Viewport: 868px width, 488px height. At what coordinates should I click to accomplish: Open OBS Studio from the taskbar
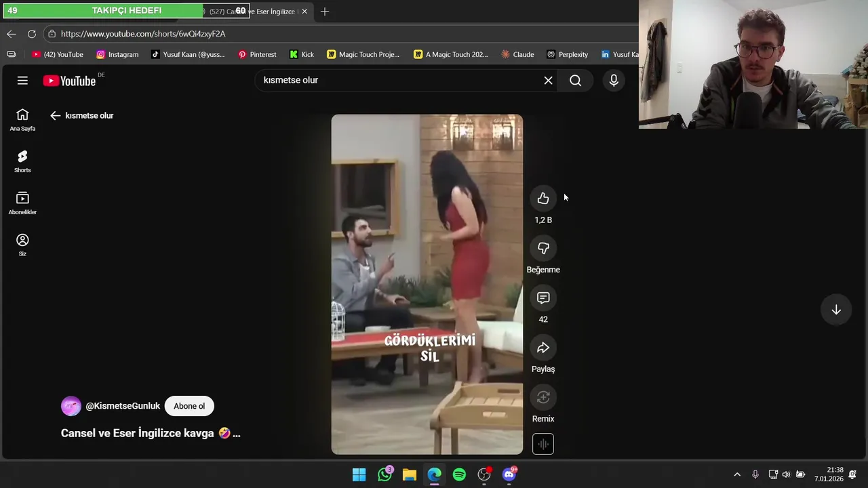coord(484,474)
